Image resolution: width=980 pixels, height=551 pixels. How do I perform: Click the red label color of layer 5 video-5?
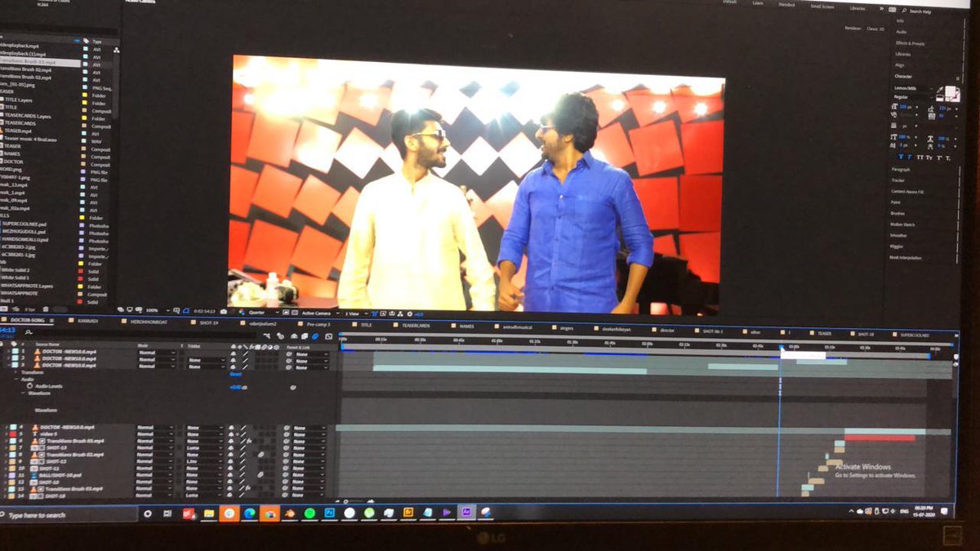click(x=13, y=433)
